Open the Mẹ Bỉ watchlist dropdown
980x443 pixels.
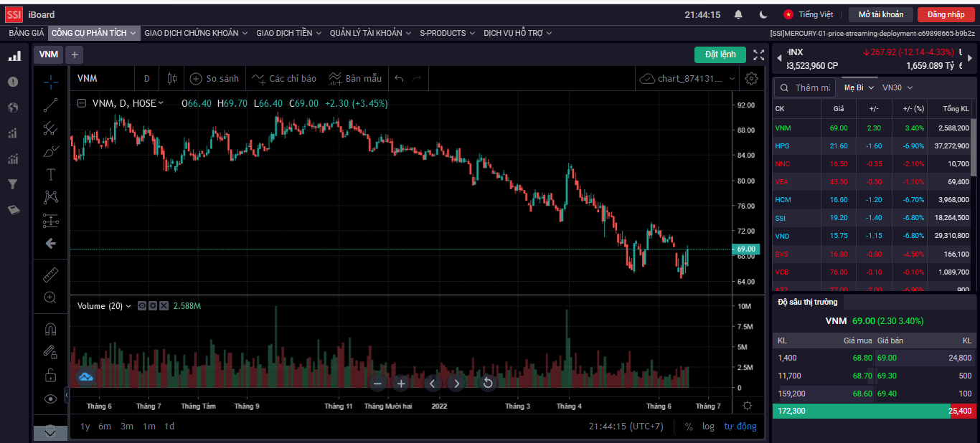pos(859,87)
